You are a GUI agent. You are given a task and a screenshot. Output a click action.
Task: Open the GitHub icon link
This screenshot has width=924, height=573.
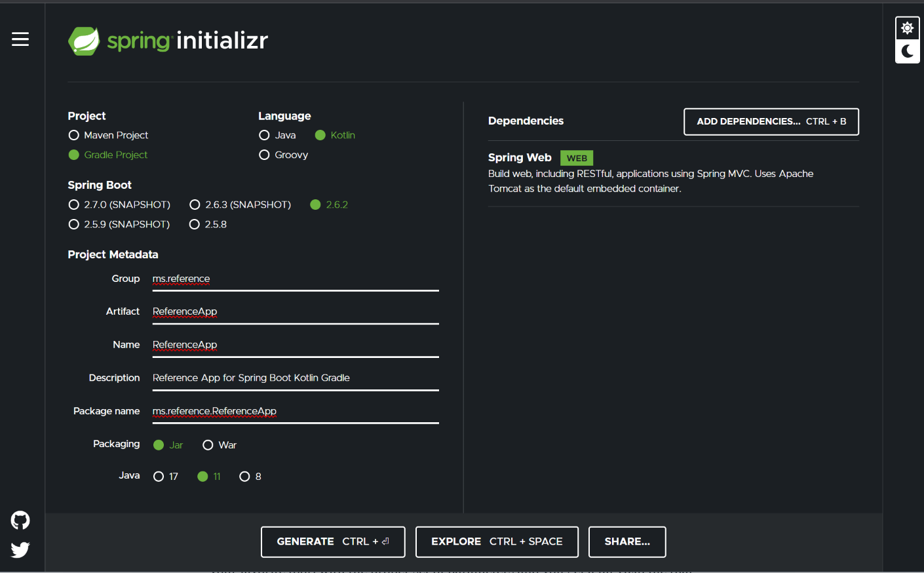(20, 521)
